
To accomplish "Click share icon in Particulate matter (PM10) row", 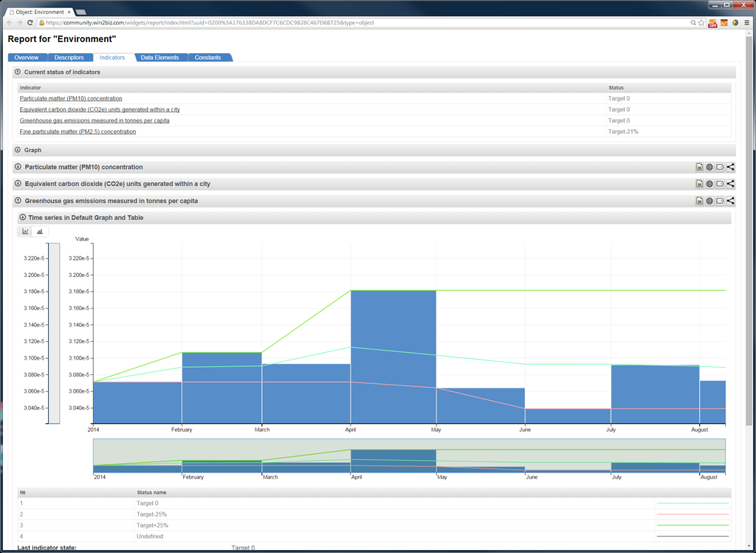I will pyautogui.click(x=730, y=167).
